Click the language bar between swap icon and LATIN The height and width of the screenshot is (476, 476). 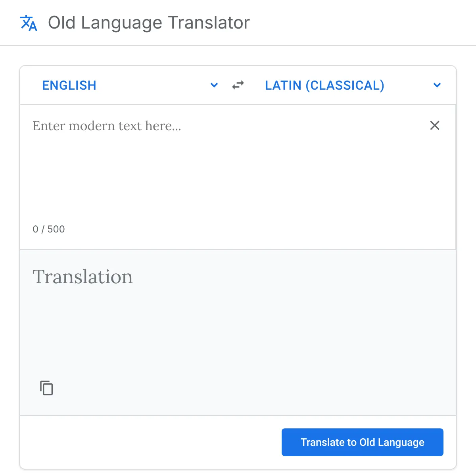click(255, 85)
